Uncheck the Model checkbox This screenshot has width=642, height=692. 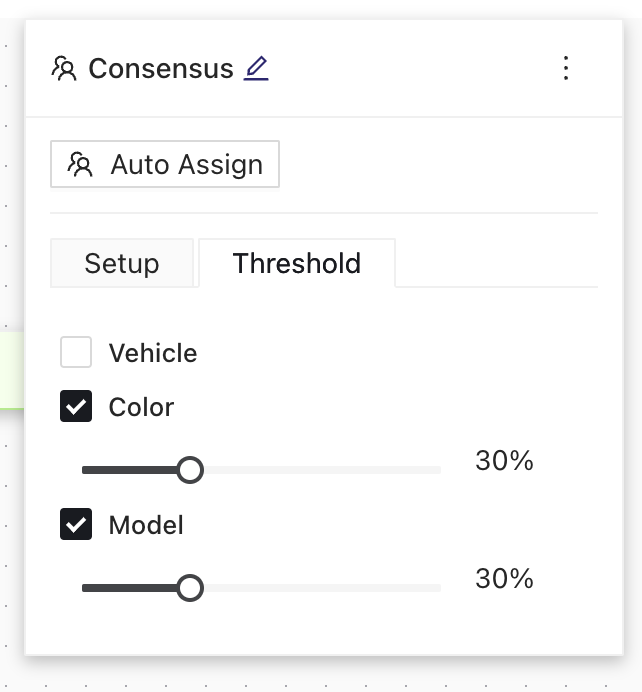point(76,524)
